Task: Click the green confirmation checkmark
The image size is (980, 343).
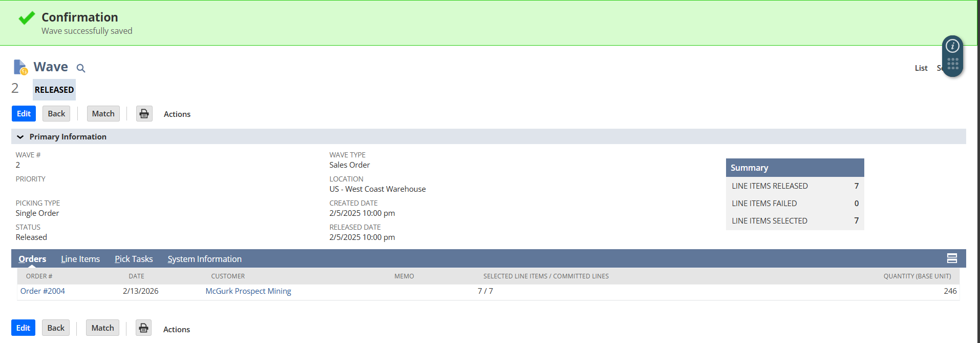Action: [27, 18]
